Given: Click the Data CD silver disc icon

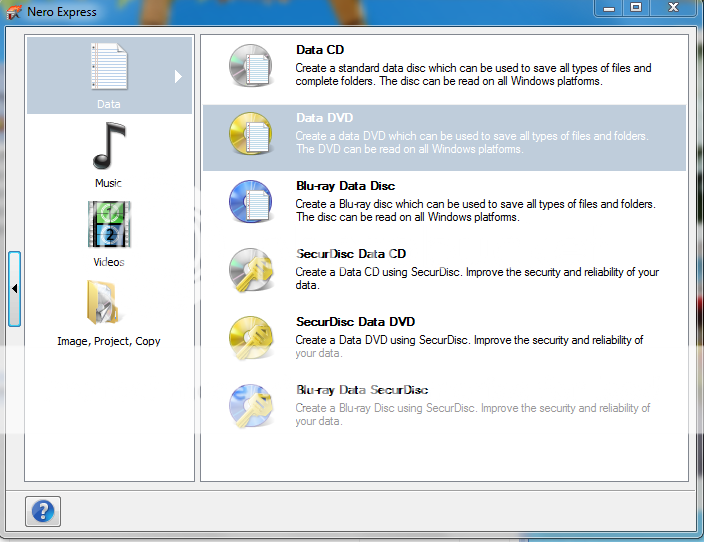Looking at the screenshot, I should 251,66.
